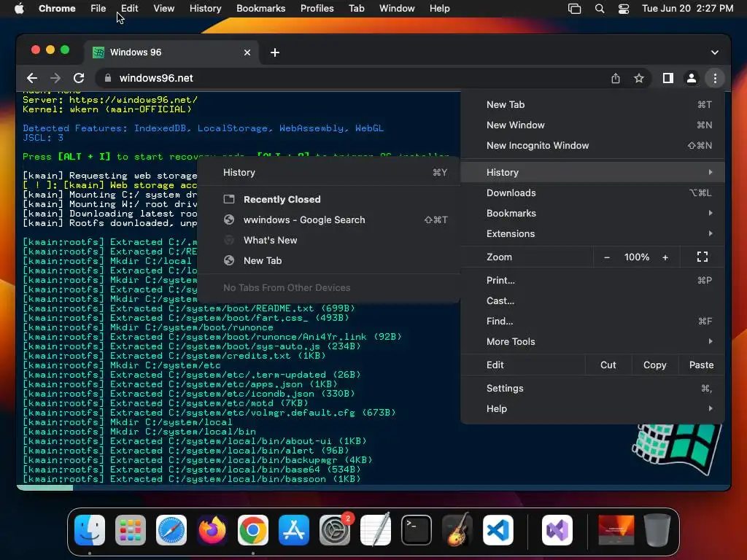Open TextEdit from the dock
Image resolution: width=747 pixels, height=560 pixels.
376,530
